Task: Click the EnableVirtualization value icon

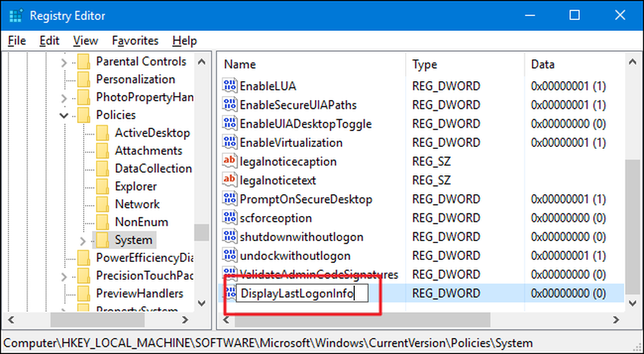Action: (230, 143)
